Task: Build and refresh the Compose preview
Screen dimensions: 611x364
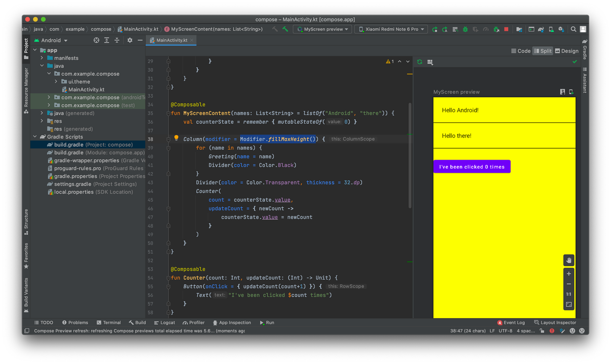Action: pyautogui.click(x=420, y=61)
